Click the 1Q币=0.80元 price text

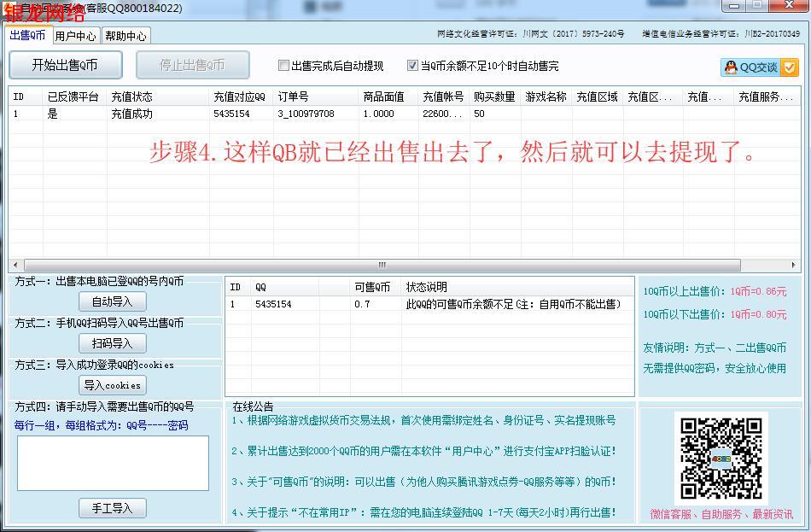[758, 314]
